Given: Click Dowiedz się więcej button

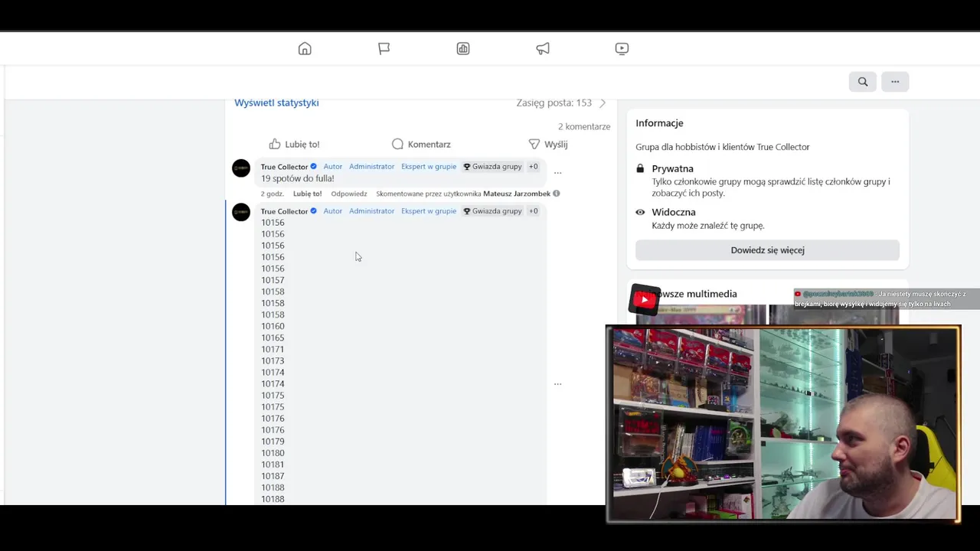Looking at the screenshot, I should pos(767,250).
